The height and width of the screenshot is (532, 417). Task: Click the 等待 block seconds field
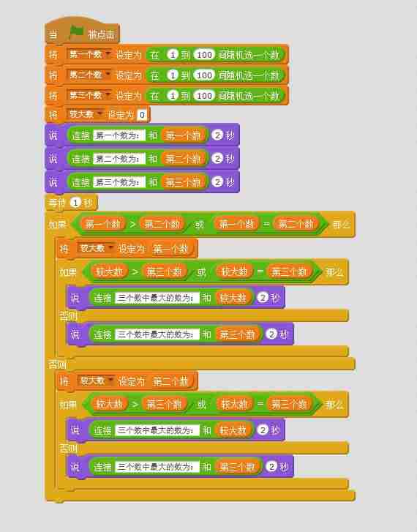click(75, 203)
